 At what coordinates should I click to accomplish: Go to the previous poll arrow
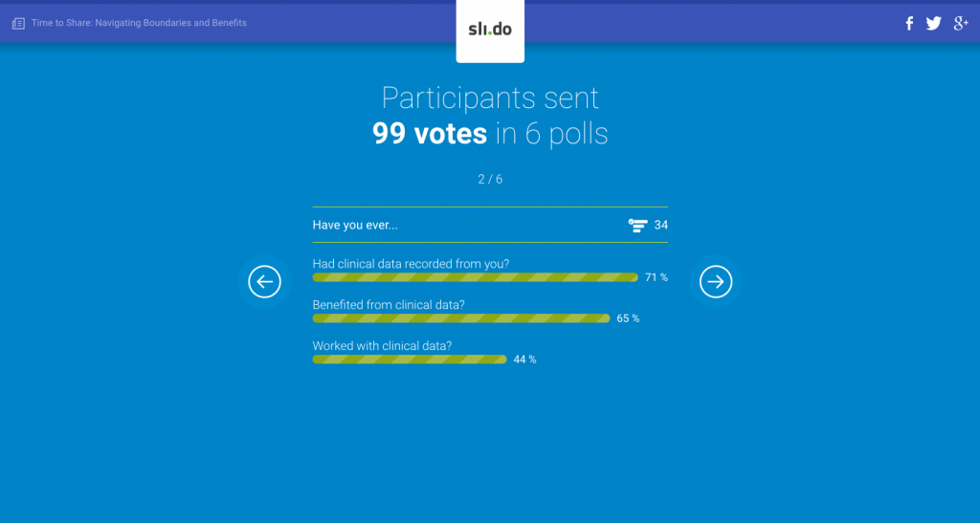[x=264, y=281]
